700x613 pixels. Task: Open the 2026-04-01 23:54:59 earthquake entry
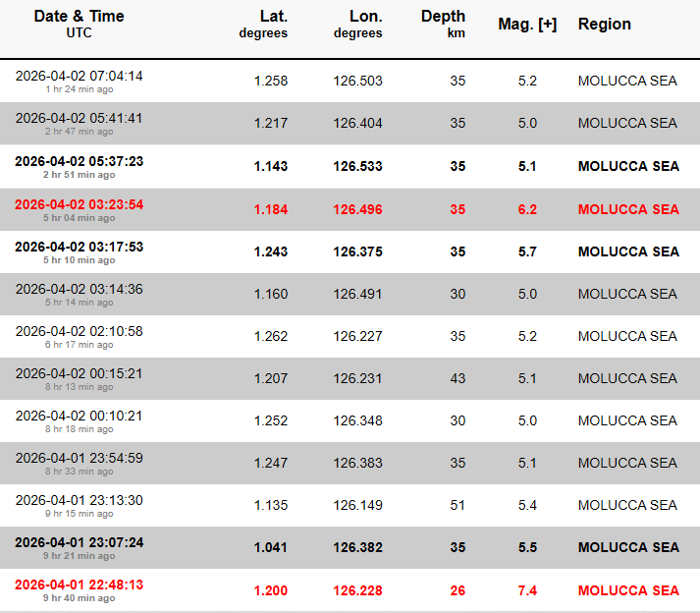79,458
